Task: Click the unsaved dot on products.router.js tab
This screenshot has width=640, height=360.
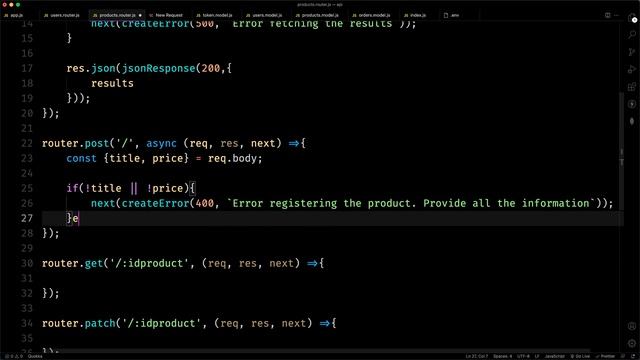Action: tap(140, 16)
